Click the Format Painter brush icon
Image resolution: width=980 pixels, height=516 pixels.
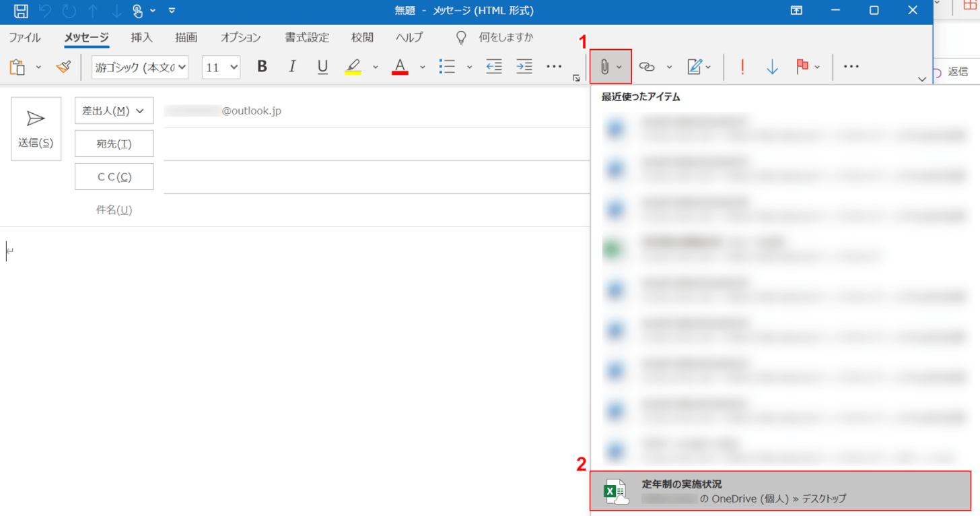(63, 67)
